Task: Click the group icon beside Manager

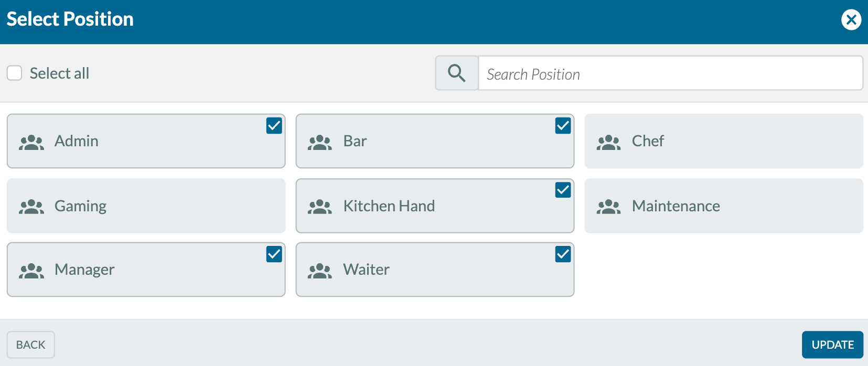Action: pos(31,271)
